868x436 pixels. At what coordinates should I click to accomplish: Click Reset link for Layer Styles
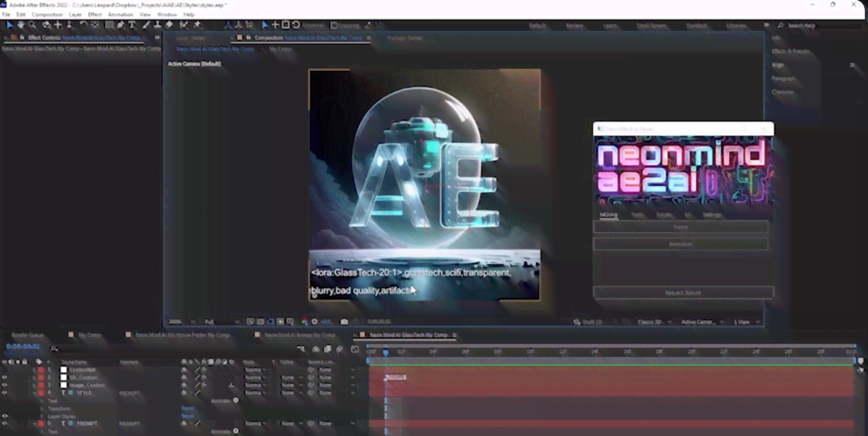187,416
